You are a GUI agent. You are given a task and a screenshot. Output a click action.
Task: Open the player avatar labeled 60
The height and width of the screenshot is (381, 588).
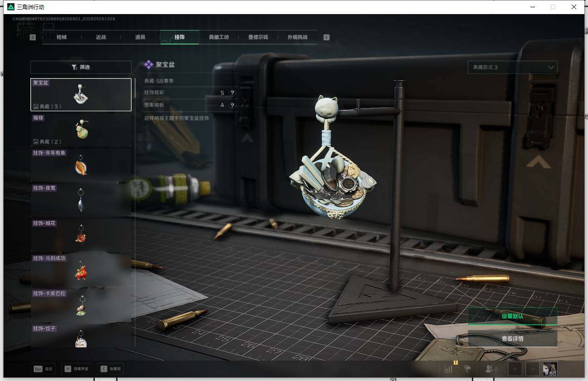tap(550, 369)
